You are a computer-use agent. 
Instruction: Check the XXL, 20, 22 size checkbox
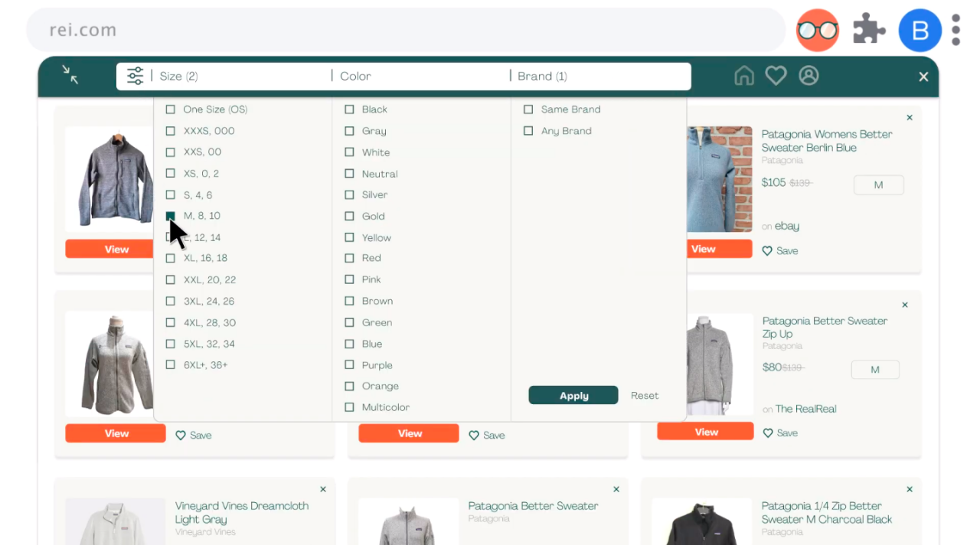point(171,279)
